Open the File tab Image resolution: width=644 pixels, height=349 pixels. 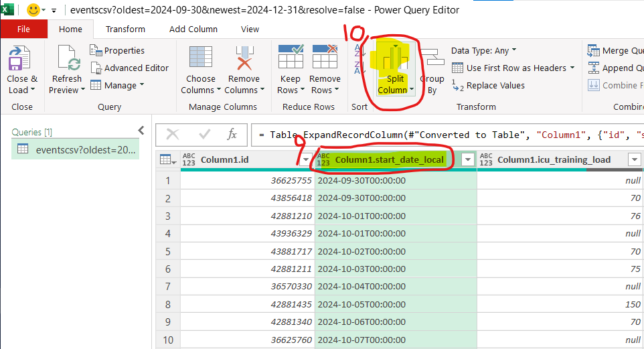pos(24,29)
